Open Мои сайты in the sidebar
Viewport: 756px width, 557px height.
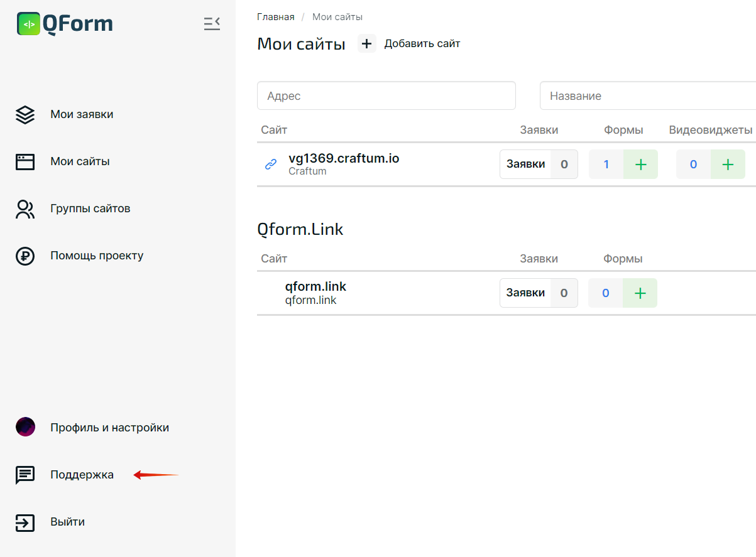(x=80, y=161)
